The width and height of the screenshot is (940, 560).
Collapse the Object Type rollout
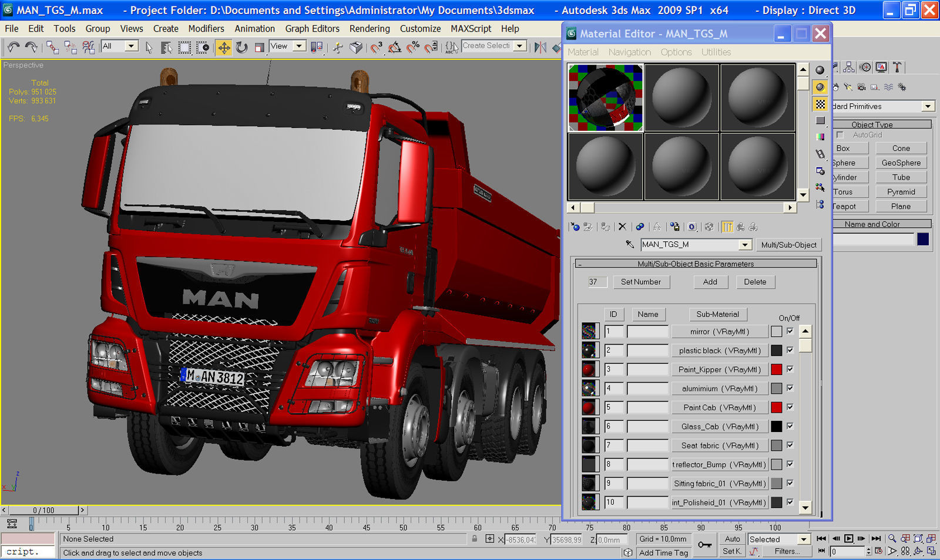tap(882, 124)
